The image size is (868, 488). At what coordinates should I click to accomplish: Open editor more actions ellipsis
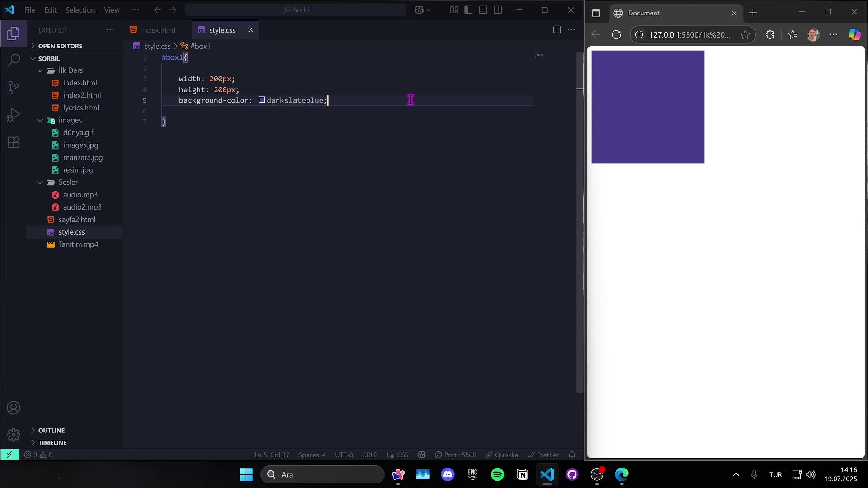(571, 29)
